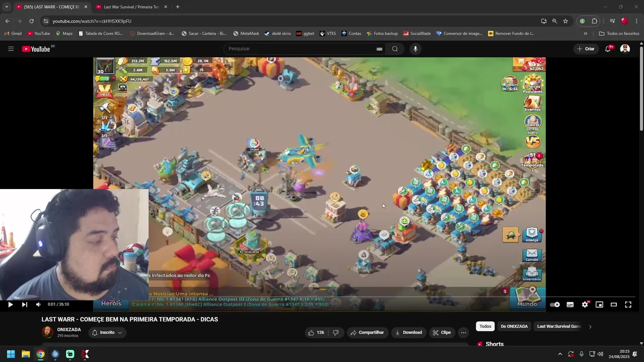Toggle autoplay switch in player

coord(555,304)
